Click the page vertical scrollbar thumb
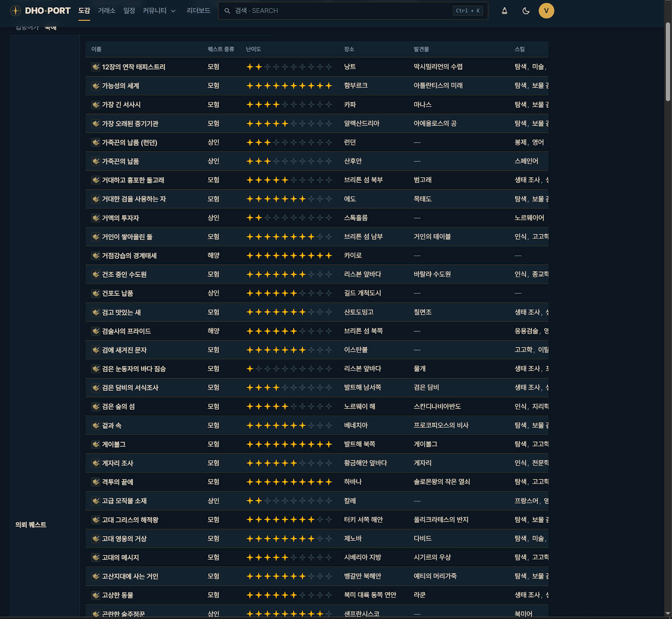Screen dimensions: 672x619 pyautogui.click(x=668, y=62)
